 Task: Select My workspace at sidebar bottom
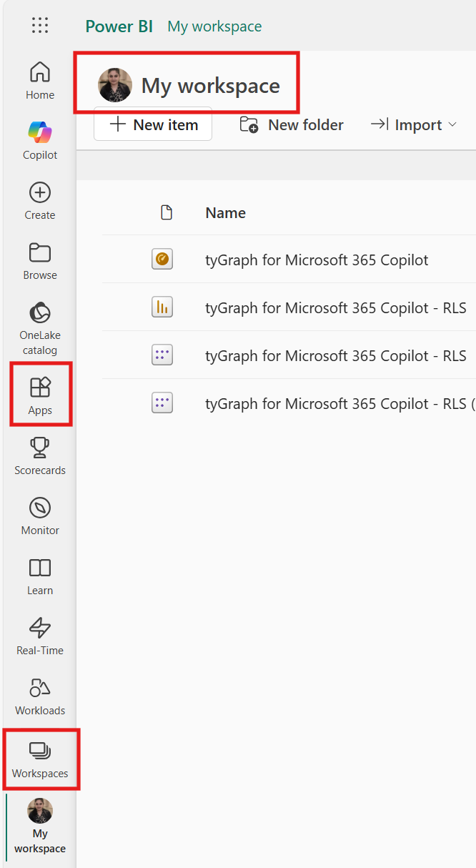[40, 826]
